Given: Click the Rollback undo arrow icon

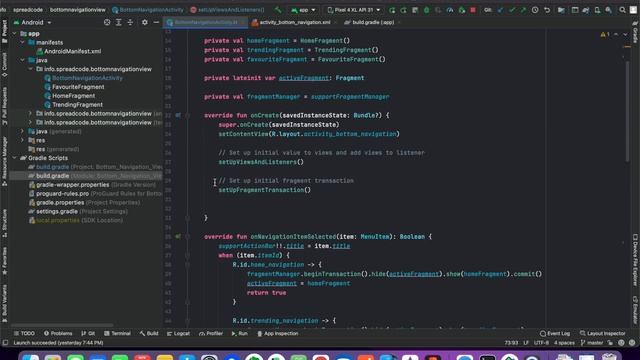Looking at the screenshot, I should click(547, 10).
